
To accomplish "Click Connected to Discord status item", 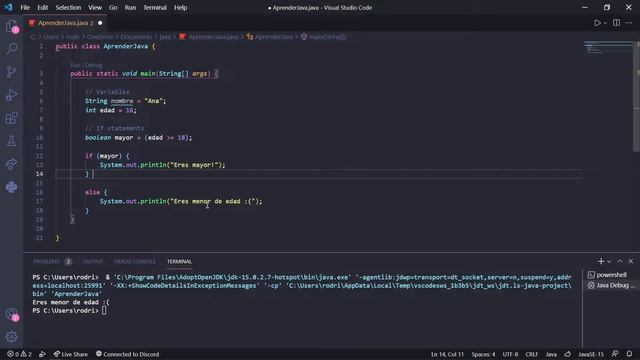I will click(127, 354).
